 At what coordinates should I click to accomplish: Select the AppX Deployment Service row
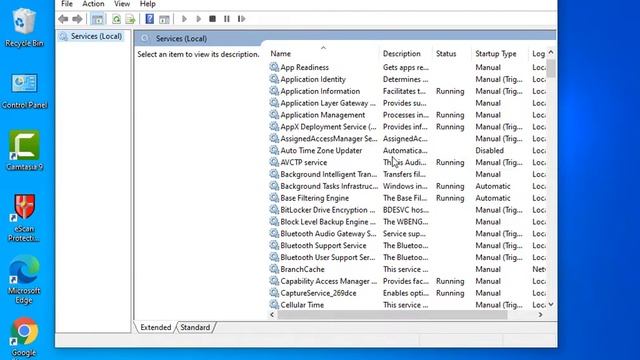point(328,127)
